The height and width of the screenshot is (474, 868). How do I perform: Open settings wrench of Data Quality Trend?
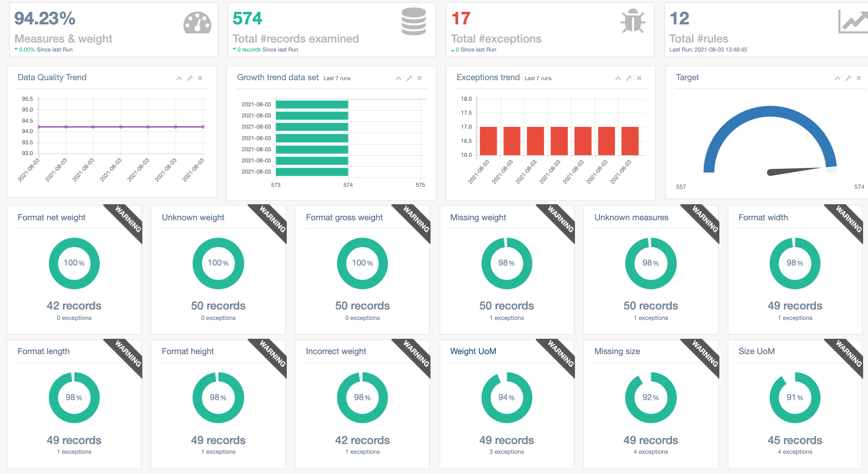pyautogui.click(x=190, y=78)
